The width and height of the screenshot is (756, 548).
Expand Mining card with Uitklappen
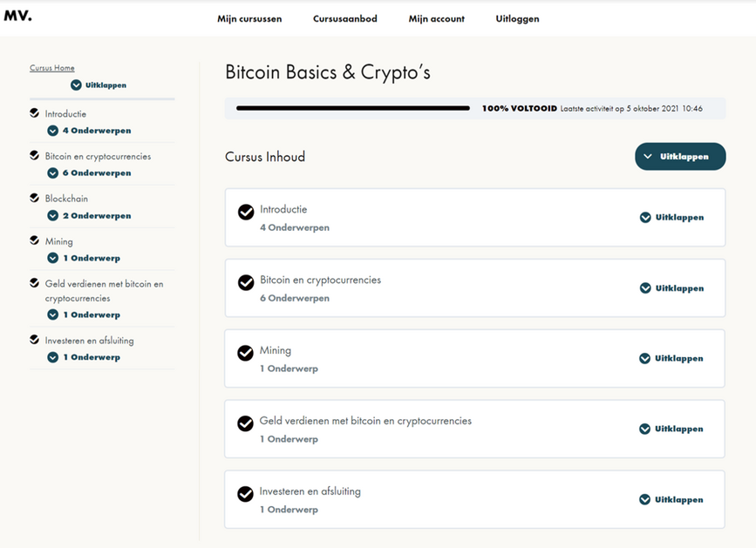click(671, 359)
